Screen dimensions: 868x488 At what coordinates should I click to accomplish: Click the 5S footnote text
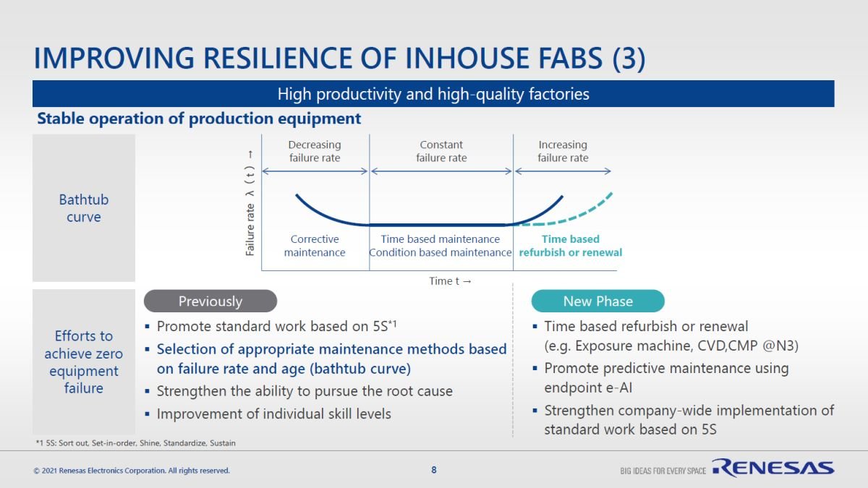[135, 442]
